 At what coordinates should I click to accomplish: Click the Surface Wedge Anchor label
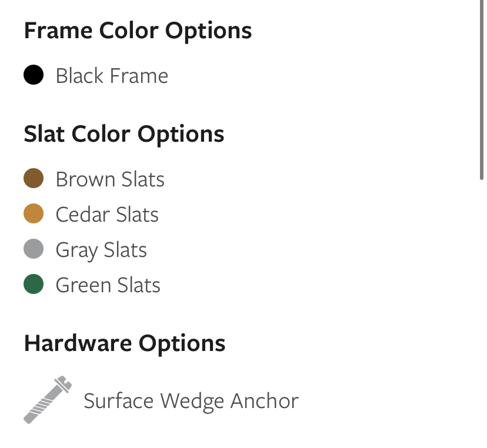(191, 402)
